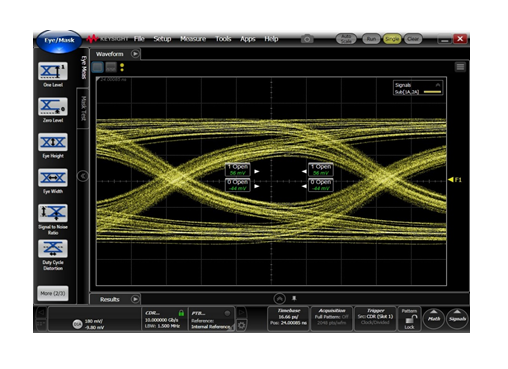The width and height of the screenshot is (508, 369).
Task: Open the Tools menu
Action: point(223,39)
